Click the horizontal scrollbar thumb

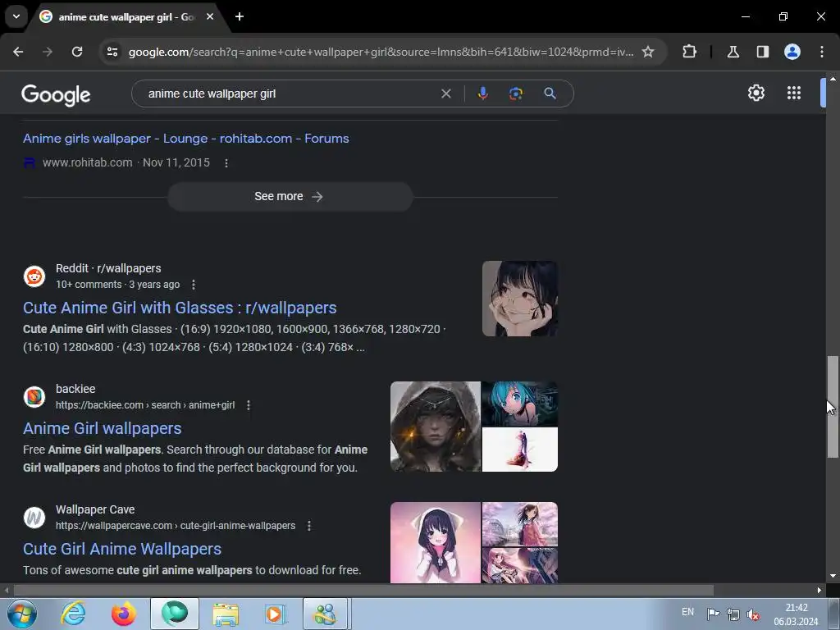pyautogui.click(x=363, y=591)
